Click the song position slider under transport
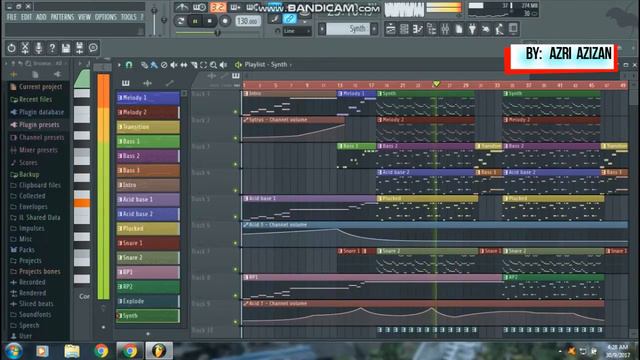Image resolution: width=640 pixels, height=360 pixels. (217, 33)
